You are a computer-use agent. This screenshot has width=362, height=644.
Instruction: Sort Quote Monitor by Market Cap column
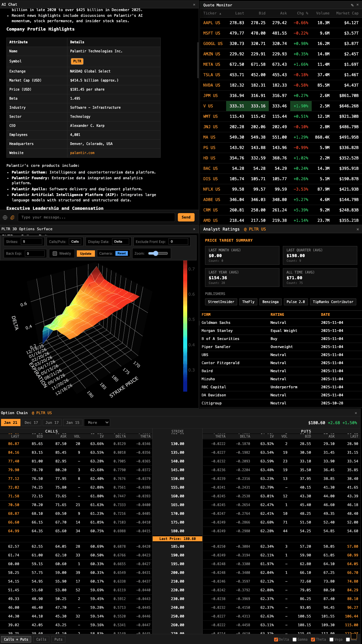tap(347, 13)
